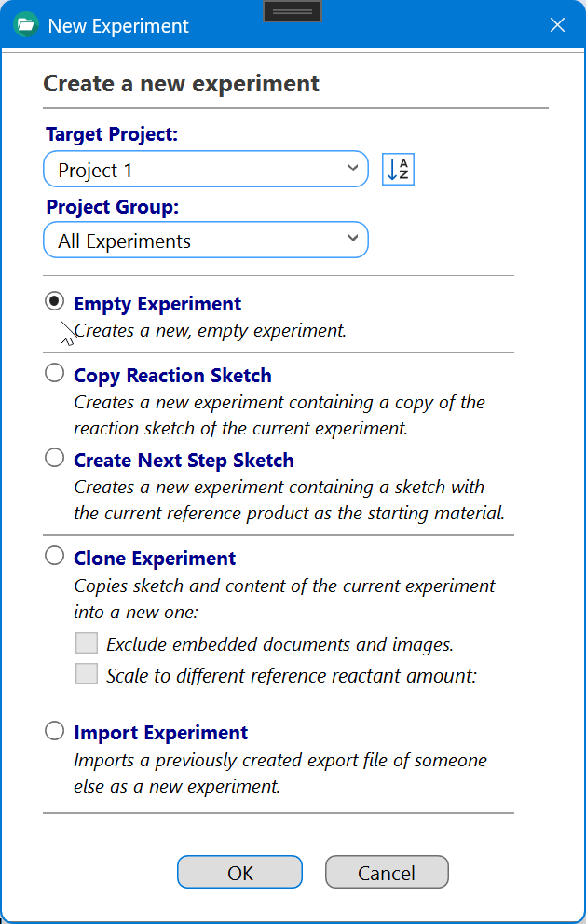Click the Project 1 dropdown arrow
Screen dimensions: 586x924
click(352, 169)
